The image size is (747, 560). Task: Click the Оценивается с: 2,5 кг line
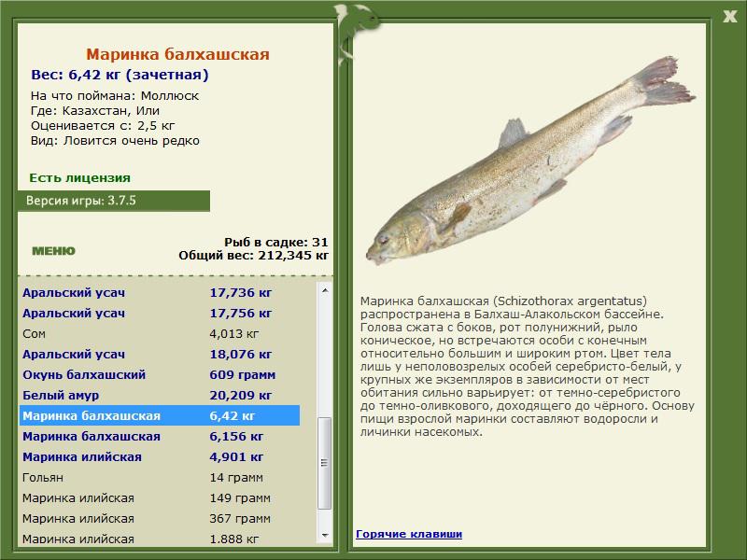(103, 126)
